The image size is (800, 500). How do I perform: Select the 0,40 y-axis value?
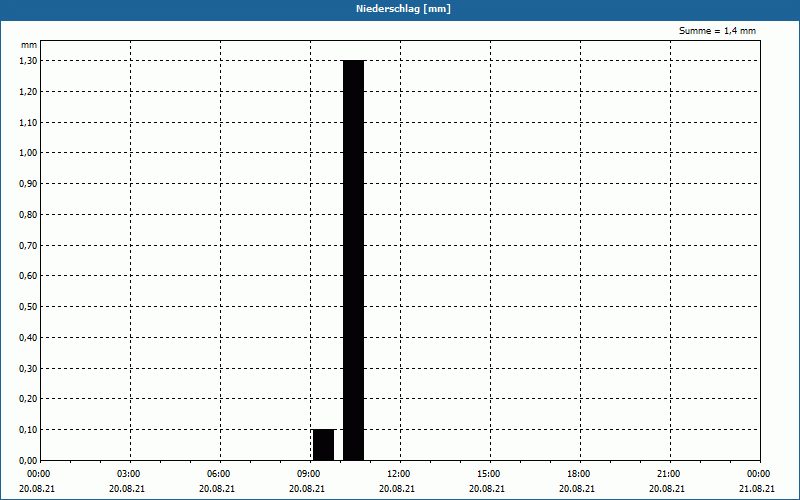pos(28,338)
